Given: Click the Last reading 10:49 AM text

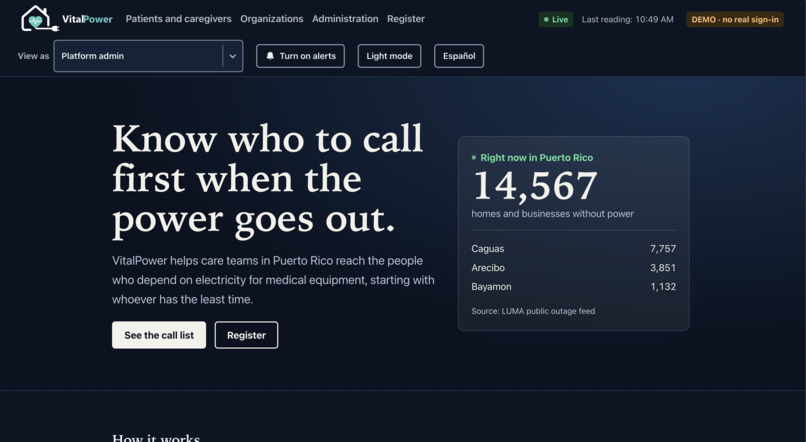Looking at the screenshot, I should click(x=627, y=20).
